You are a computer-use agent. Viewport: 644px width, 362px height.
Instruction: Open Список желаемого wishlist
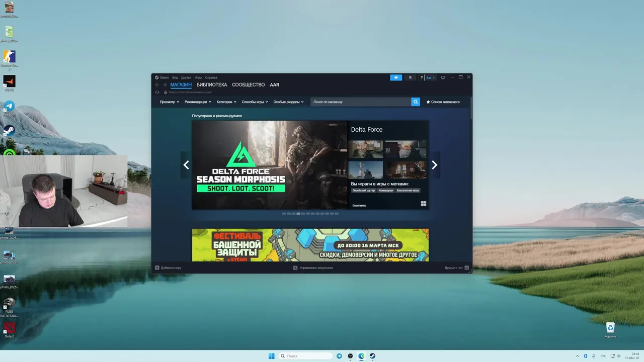point(443,102)
